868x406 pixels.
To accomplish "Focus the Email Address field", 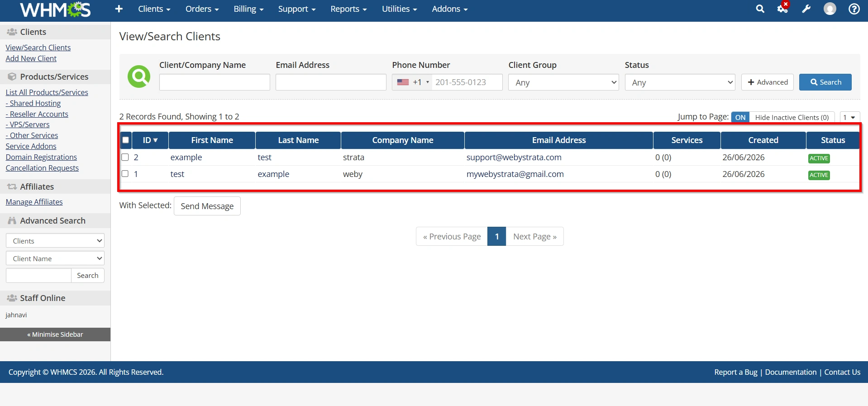I will pyautogui.click(x=331, y=82).
